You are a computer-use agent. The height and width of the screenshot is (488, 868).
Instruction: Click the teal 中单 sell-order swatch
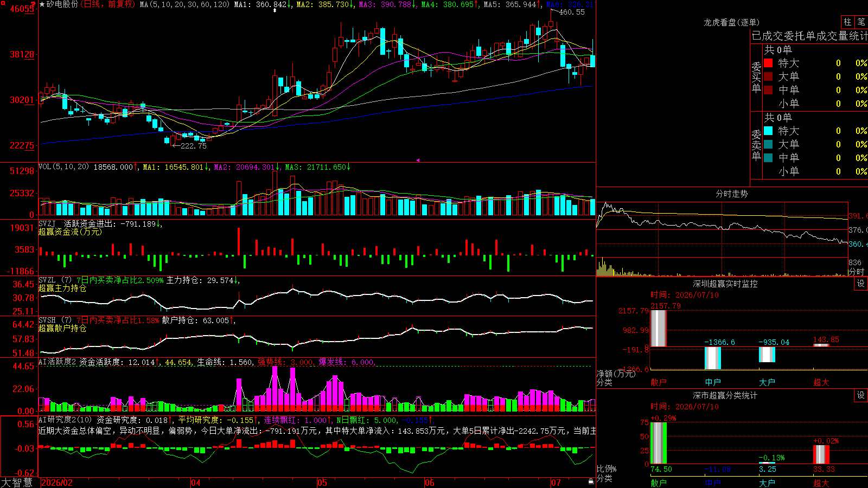pyautogui.click(x=768, y=158)
